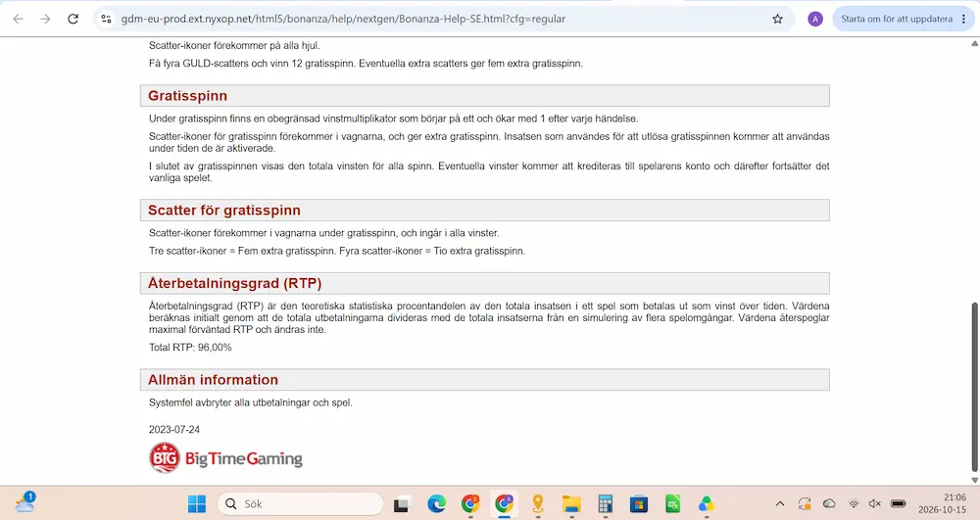The height and width of the screenshot is (520, 980).
Task: Click the battery tray icon
Action: [898, 503]
